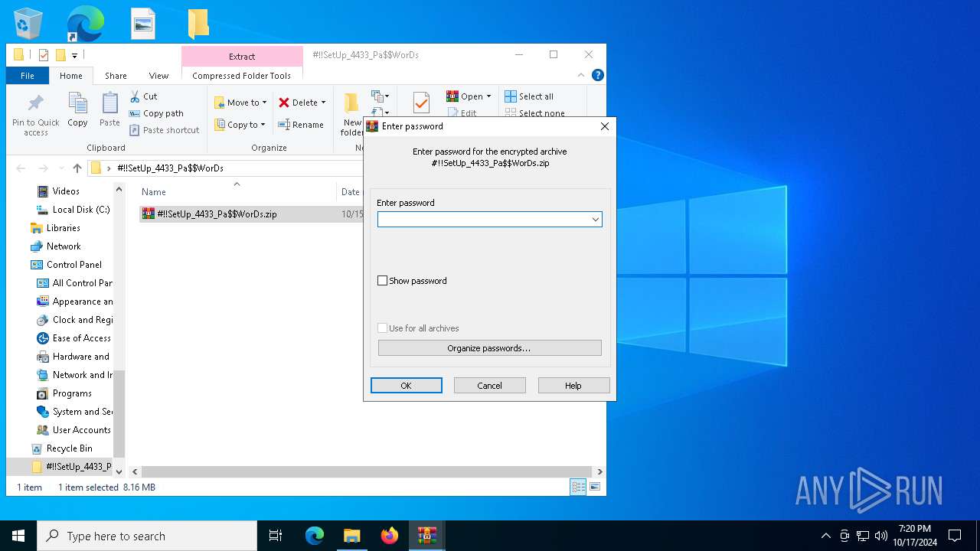Open the image file on the desktop
The height and width of the screenshot is (551, 980).
[x=142, y=24]
